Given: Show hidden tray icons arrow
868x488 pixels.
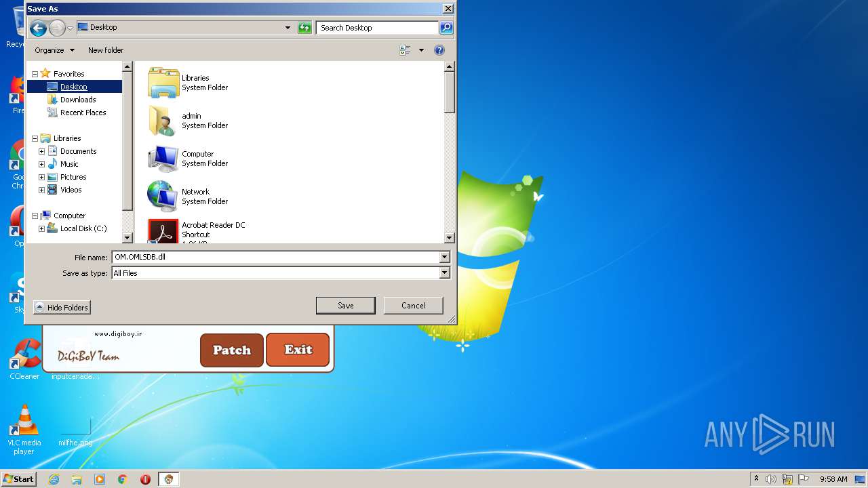Looking at the screenshot, I should coord(756,479).
